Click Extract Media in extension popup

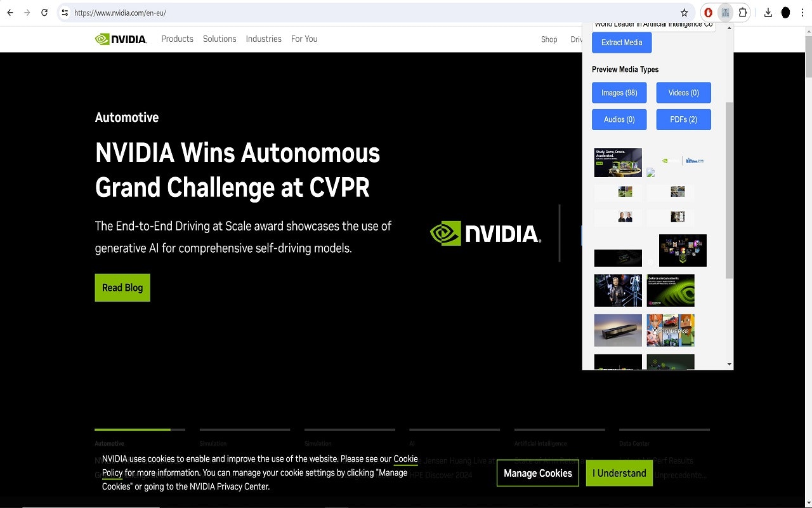pos(622,43)
